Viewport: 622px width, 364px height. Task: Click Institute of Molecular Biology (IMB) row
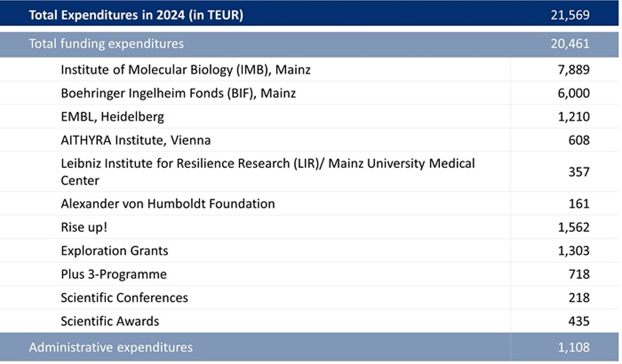tap(185, 70)
